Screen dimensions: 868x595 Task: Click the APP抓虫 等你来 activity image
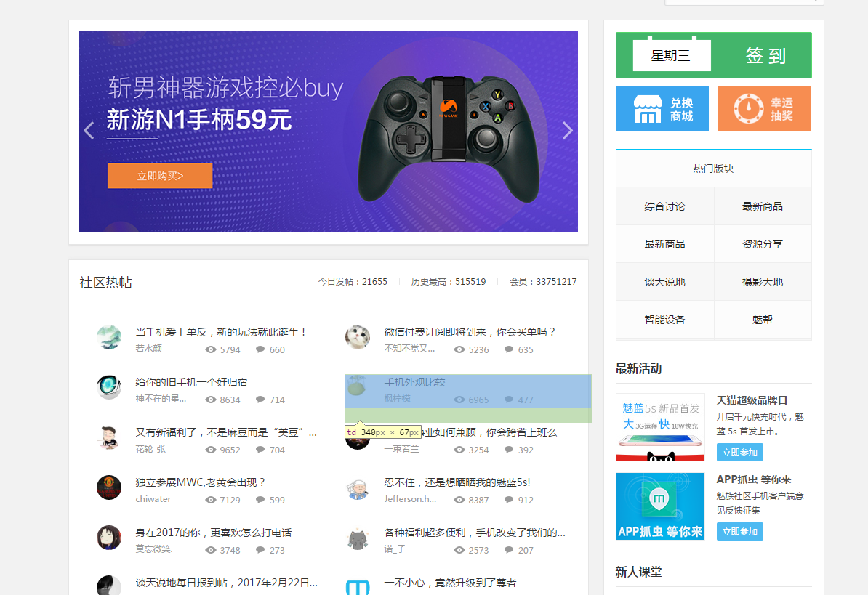click(x=660, y=506)
